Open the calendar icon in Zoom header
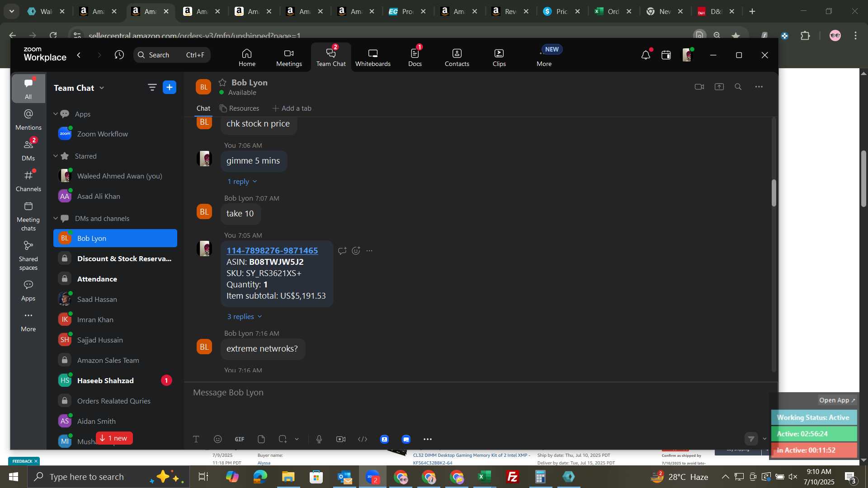This screenshot has width=868, height=488. click(x=666, y=55)
